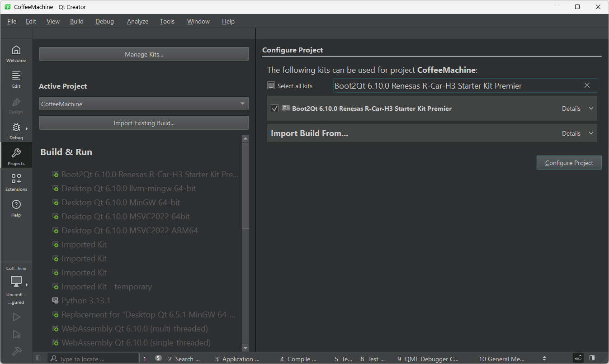Click the Configure Project button
Viewport: 609px width, 364px height.
coord(569,162)
